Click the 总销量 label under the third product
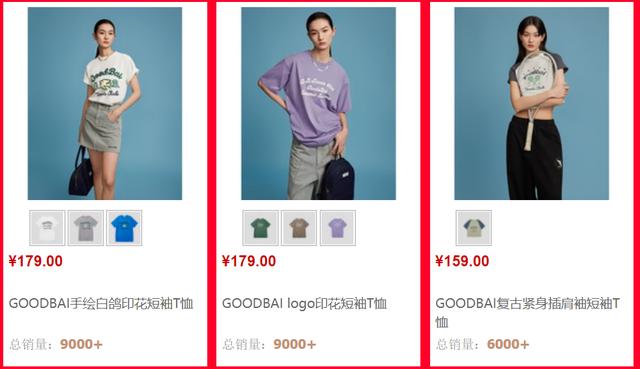The width and height of the screenshot is (640, 369). 458,344
